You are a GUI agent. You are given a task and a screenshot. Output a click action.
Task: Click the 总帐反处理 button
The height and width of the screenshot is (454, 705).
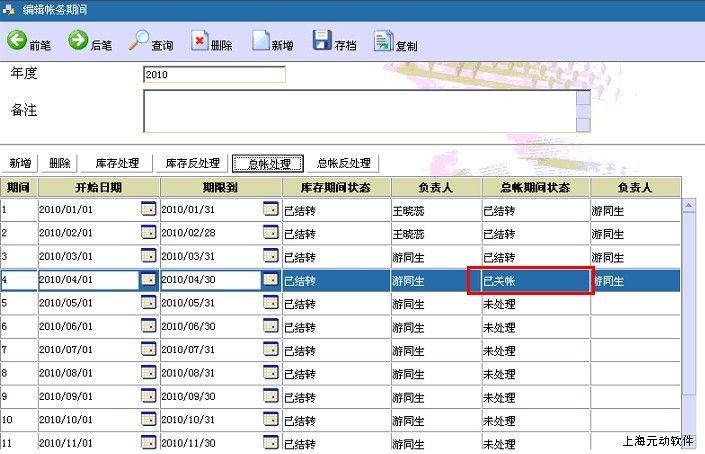coord(343,163)
